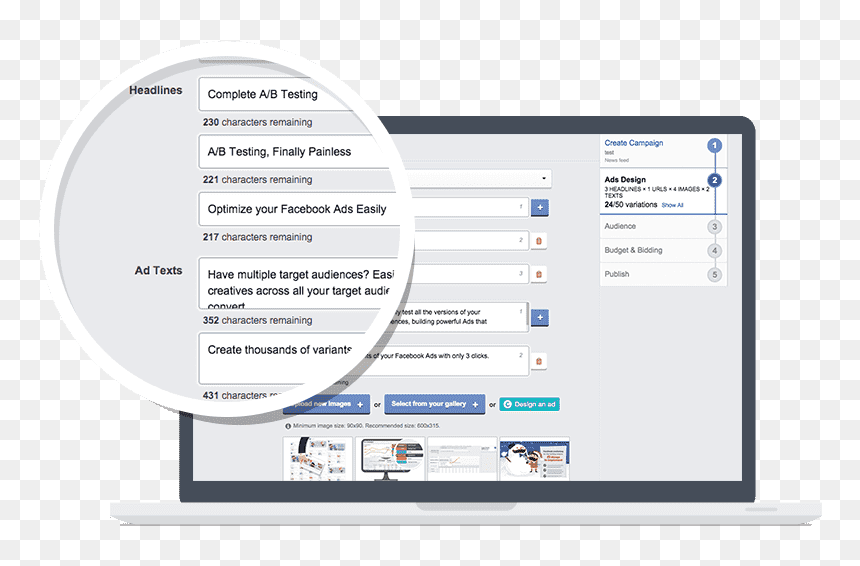Click the 221 characters remaining text
Image resolution: width=860 pixels, height=566 pixels.
coord(257,180)
